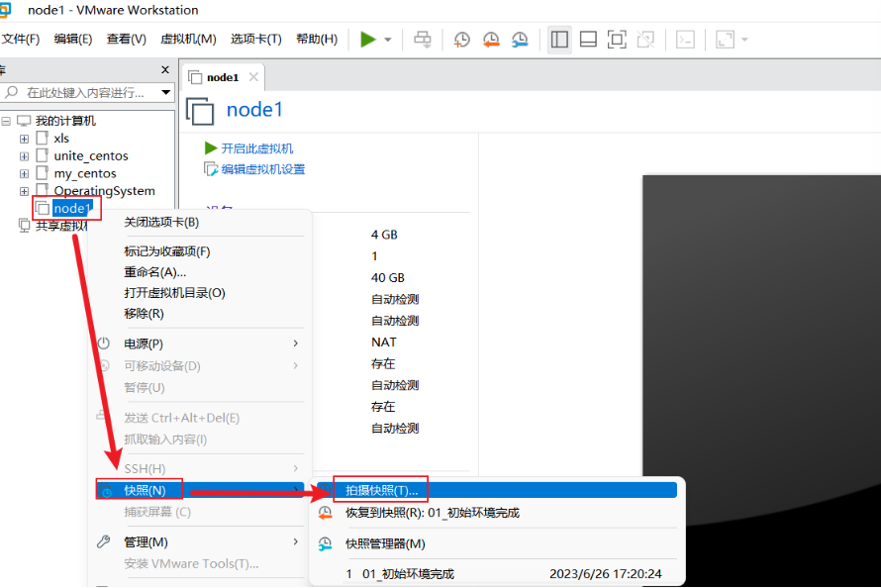
Task: Open the 虚拟机(M) menu
Action: pyautogui.click(x=188, y=39)
